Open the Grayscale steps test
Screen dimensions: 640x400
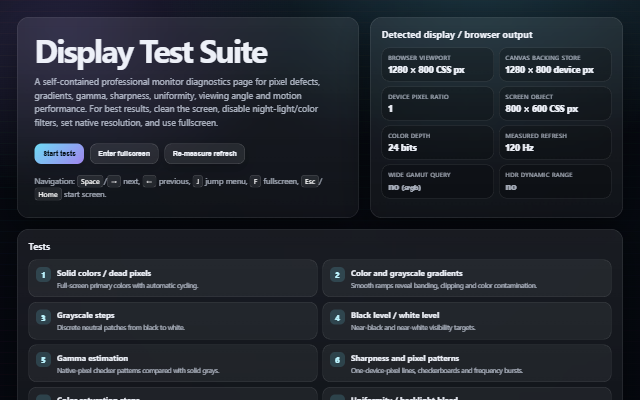(x=173, y=321)
